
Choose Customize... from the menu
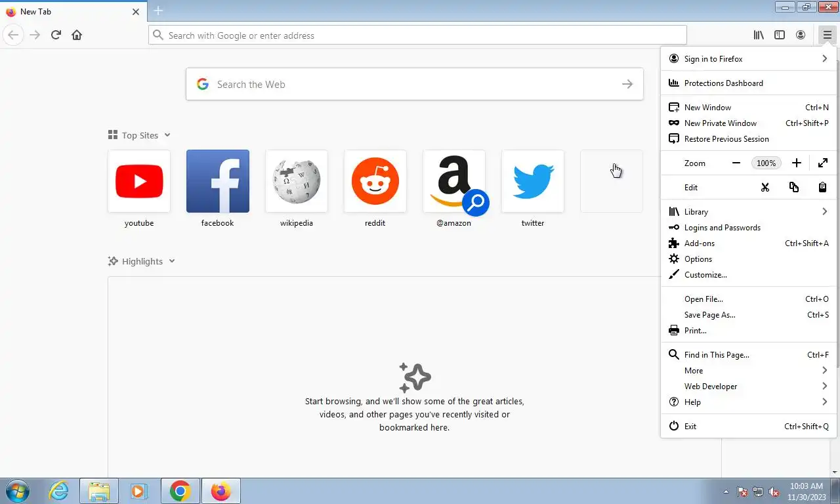[x=749, y=274]
